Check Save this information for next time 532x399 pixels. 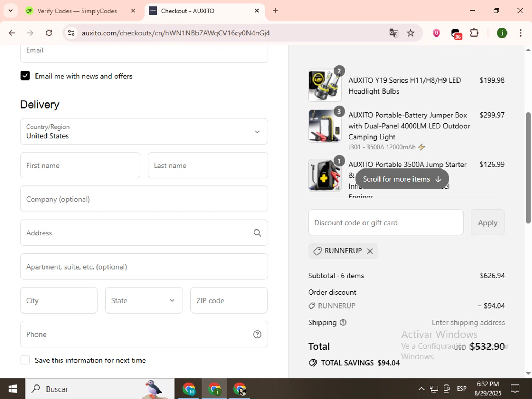pyautogui.click(x=25, y=360)
